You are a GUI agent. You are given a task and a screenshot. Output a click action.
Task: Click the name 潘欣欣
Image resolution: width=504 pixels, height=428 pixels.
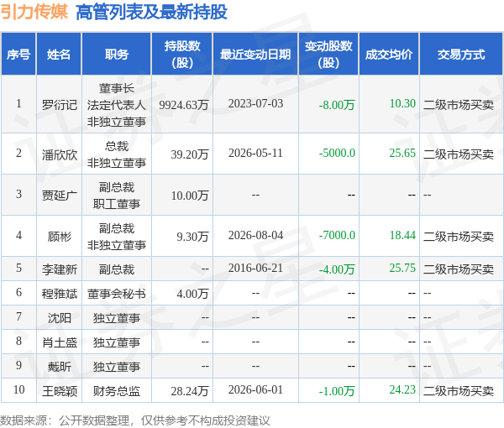[x=60, y=154]
